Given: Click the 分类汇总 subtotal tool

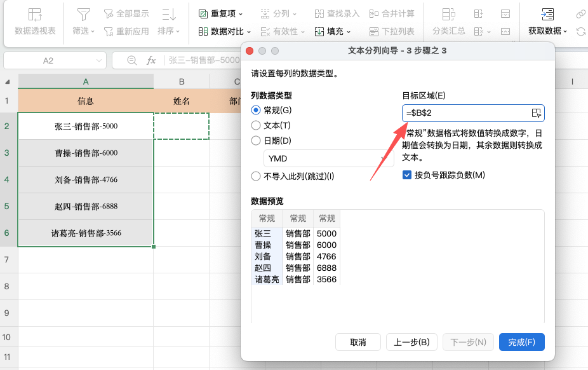Looking at the screenshot, I should pyautogui.click(x=448, y=22).
